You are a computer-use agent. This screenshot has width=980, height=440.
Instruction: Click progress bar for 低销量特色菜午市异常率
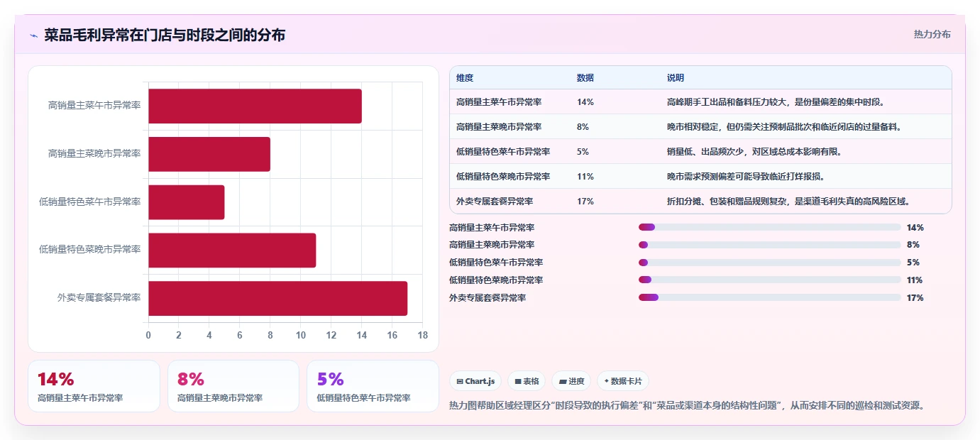[x=769, y=263]
